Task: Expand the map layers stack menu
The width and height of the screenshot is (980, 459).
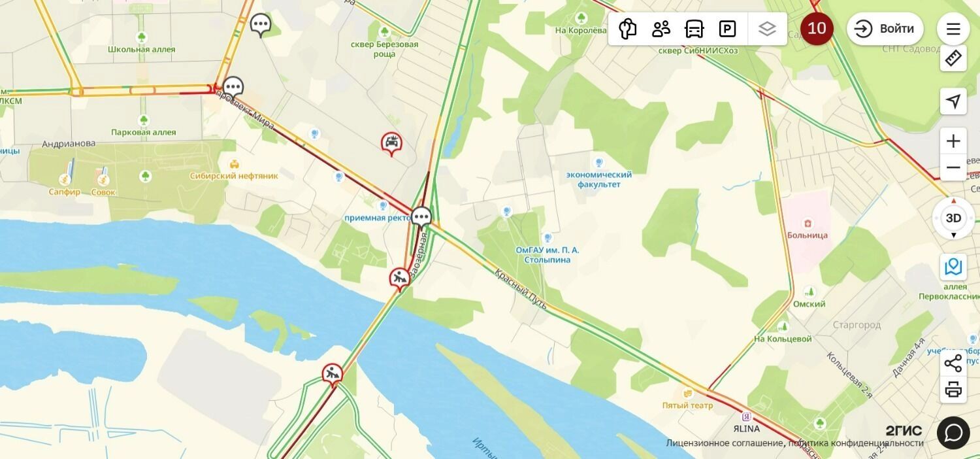Action: [x=767, y=29]
